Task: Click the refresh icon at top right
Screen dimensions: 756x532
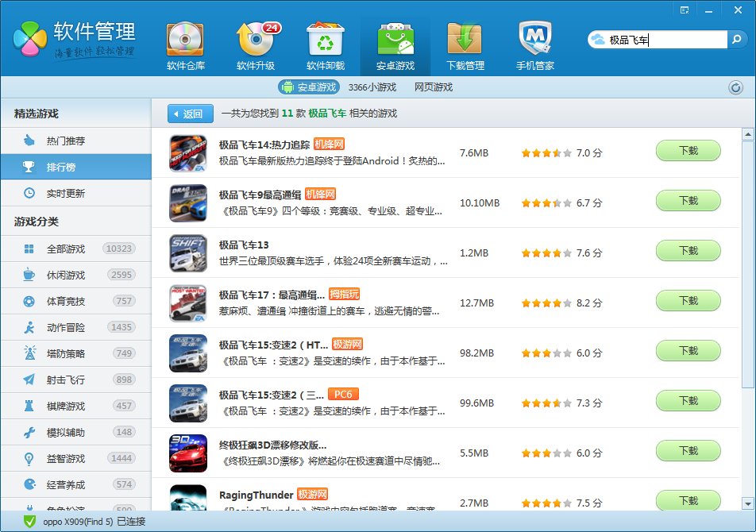Action: pyautogui.click(x=735, y=87)
